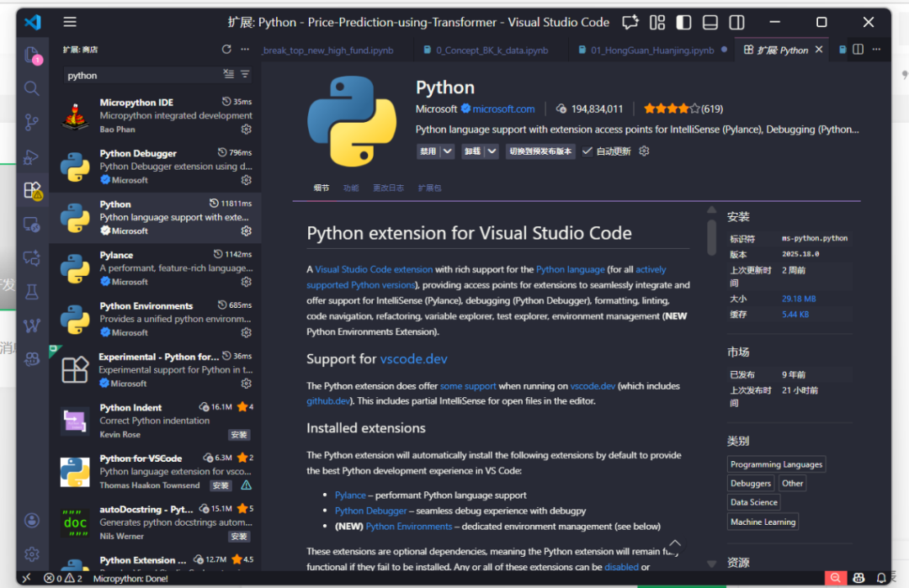This screenshot has width=909, height=588.
Task: Open the Search view in the activity bar
Action: [x=31, y=87]
